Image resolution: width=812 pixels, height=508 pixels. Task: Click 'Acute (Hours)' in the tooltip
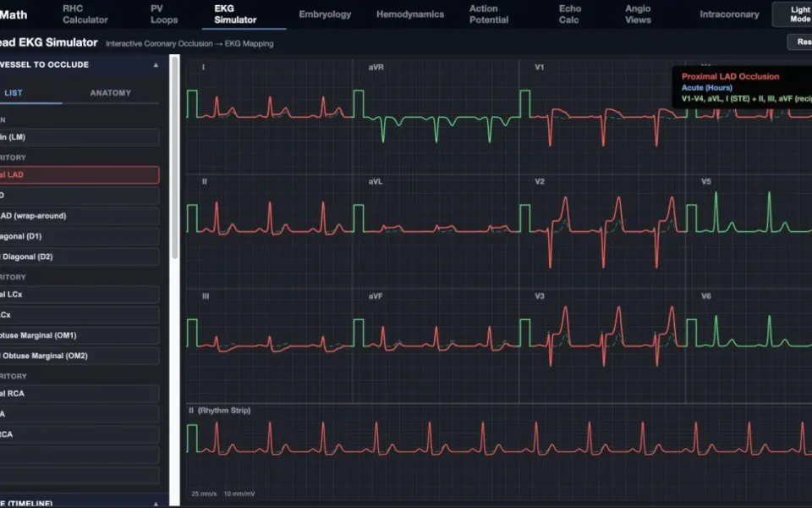(707, 87)
